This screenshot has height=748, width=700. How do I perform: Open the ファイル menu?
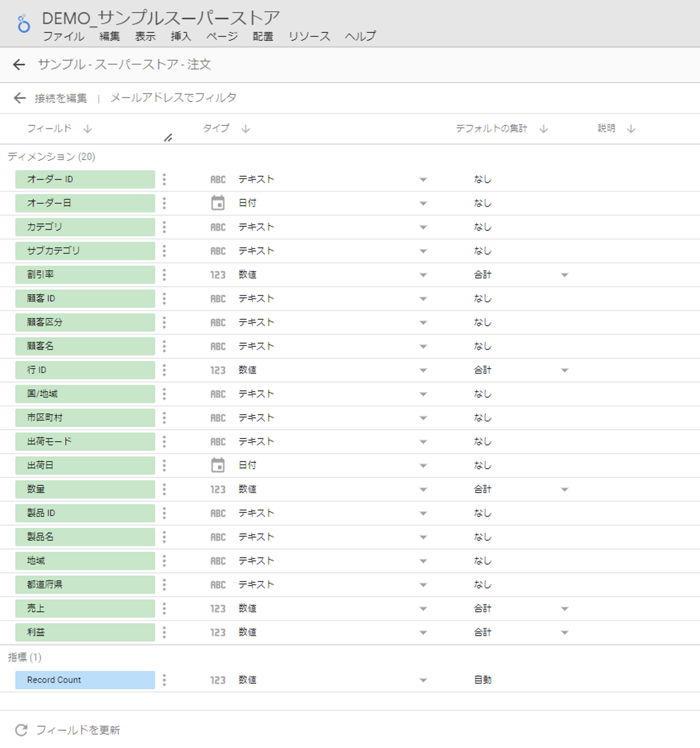(x=63, y=36)
